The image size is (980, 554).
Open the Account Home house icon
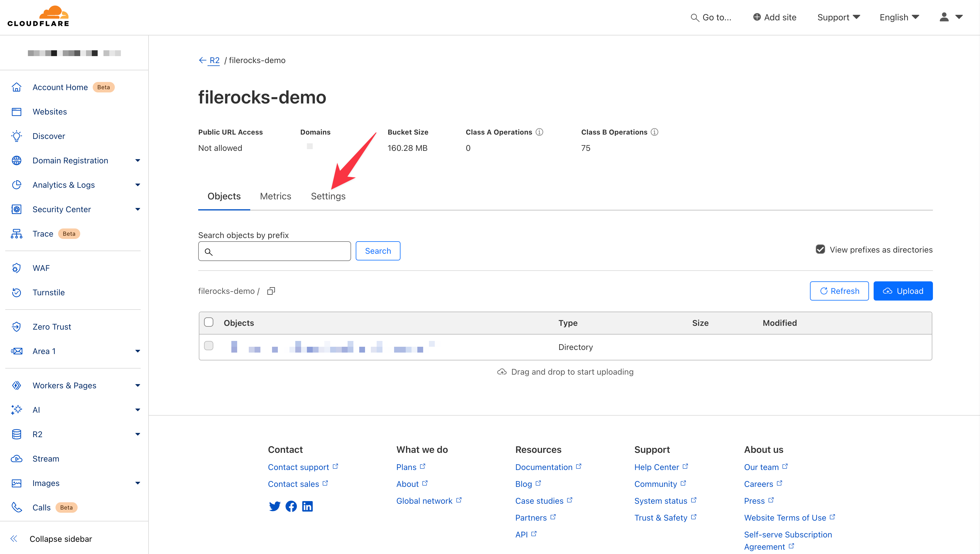[16, 87]
